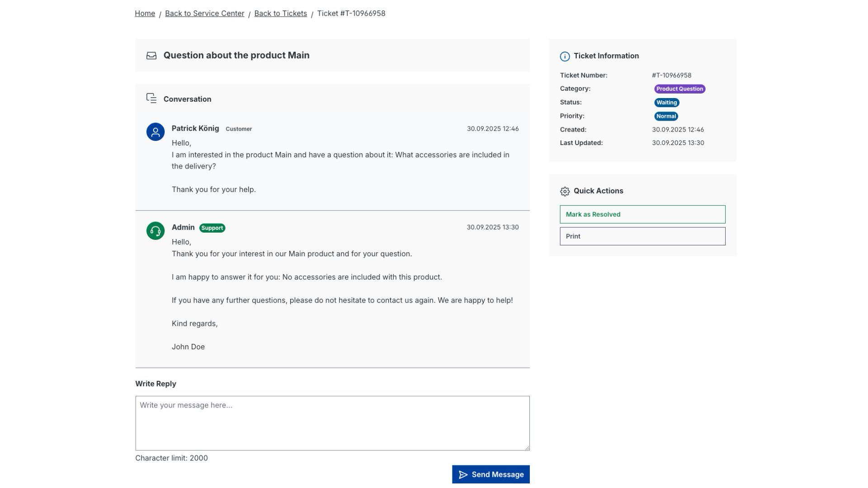
Task: Focus the Write Reply message textbox
Action: [x=332, y=423]
